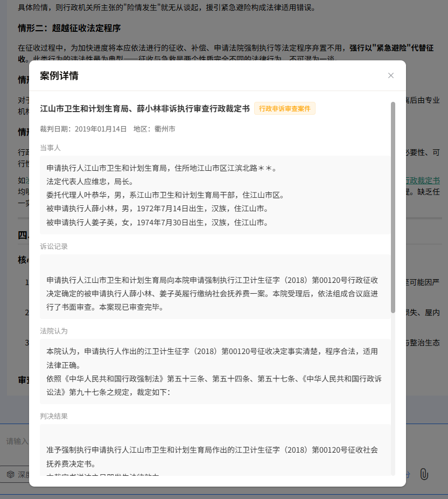Open the 行政裁定书 link in background page
This screenshot has width=448, height=499.
pos(423,181)
